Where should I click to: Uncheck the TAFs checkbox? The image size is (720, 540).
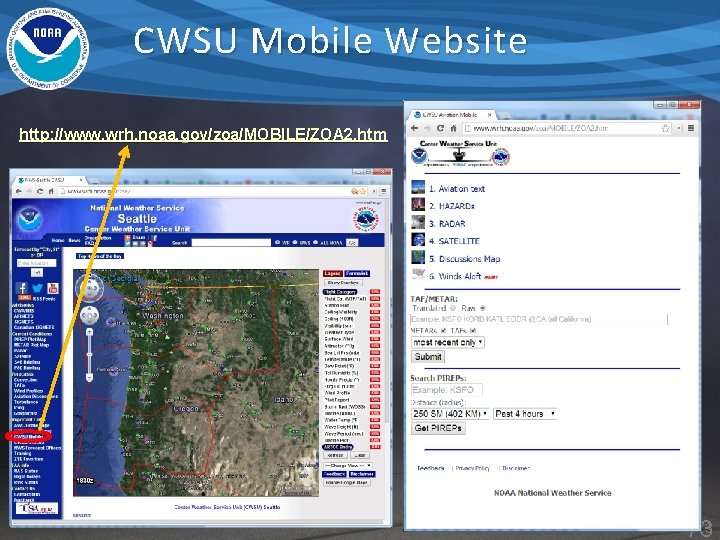tap(473, 331)
